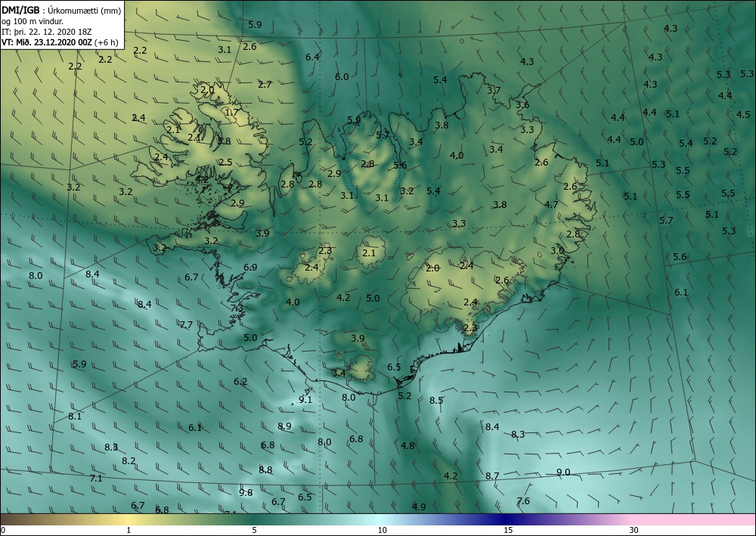Click the 4.9 value at the bottom
This screenshot has width=756, height=536.
pos(419,507)
